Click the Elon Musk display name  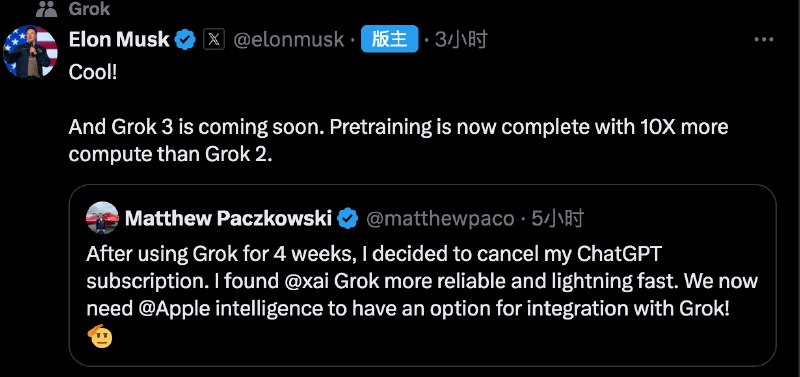click(x=119, y=39)
